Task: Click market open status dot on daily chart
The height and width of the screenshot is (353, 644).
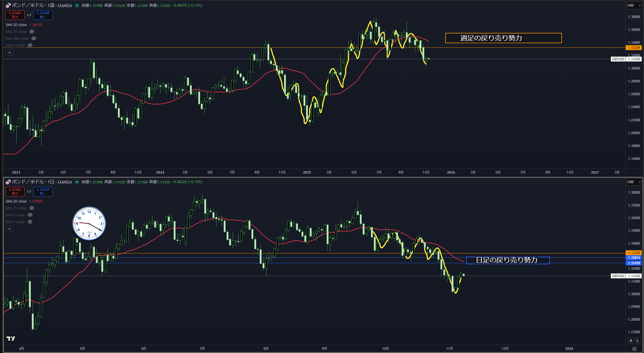Action: [77, 182]
